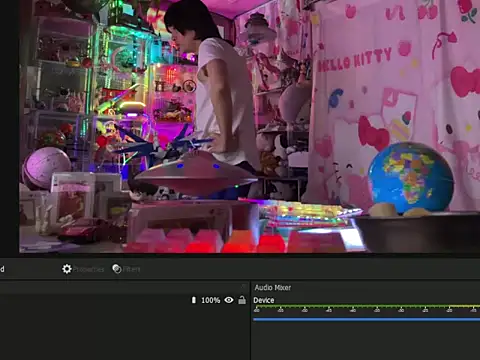This screenshot has height=360, width=480.
Task: Open source Properties via gear icon
Action: tap(67, 269)
